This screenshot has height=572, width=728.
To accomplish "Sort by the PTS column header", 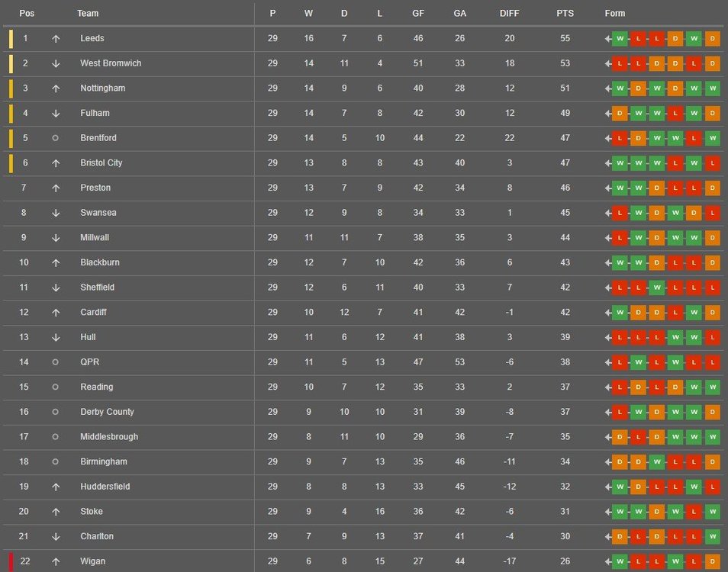I will [x=565, y=14].
